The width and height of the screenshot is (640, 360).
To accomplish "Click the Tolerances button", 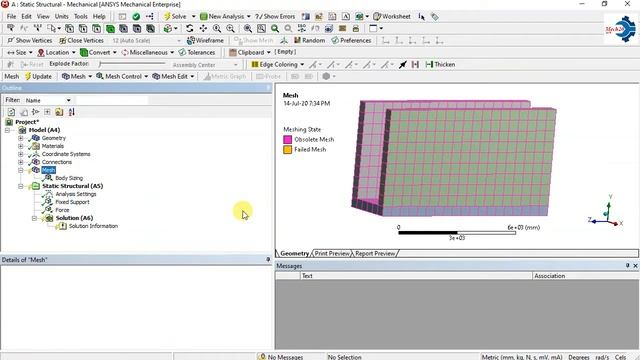I will (x=197, y=52).
